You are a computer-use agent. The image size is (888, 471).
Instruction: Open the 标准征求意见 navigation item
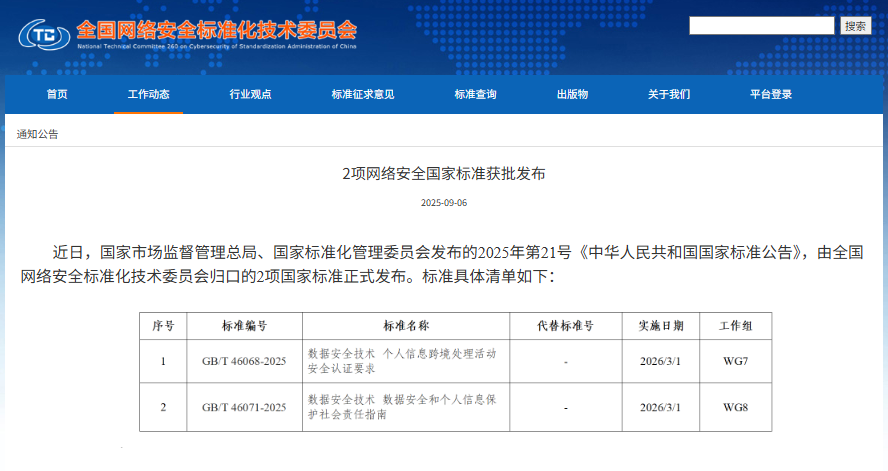click(x=363, y=95)
